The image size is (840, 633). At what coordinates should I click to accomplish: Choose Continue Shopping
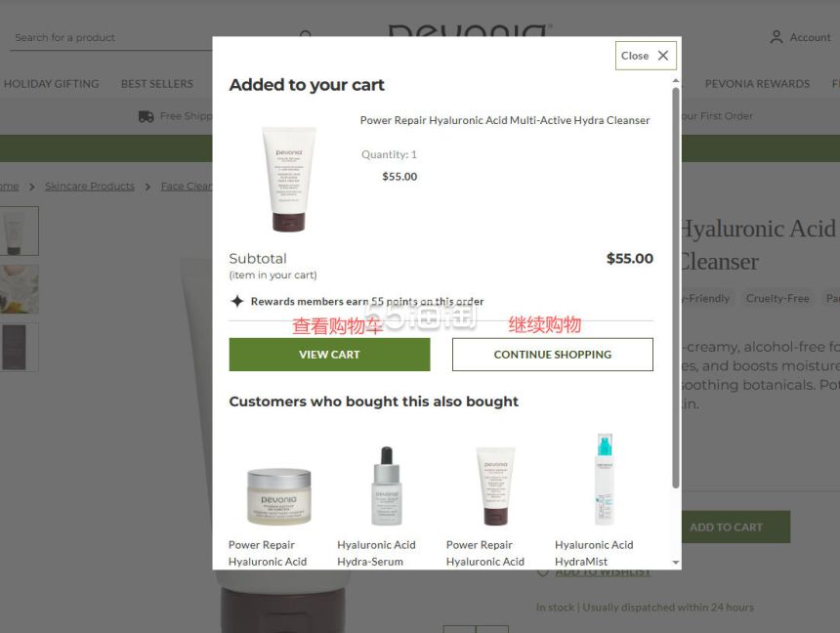(x=552, y=355)
